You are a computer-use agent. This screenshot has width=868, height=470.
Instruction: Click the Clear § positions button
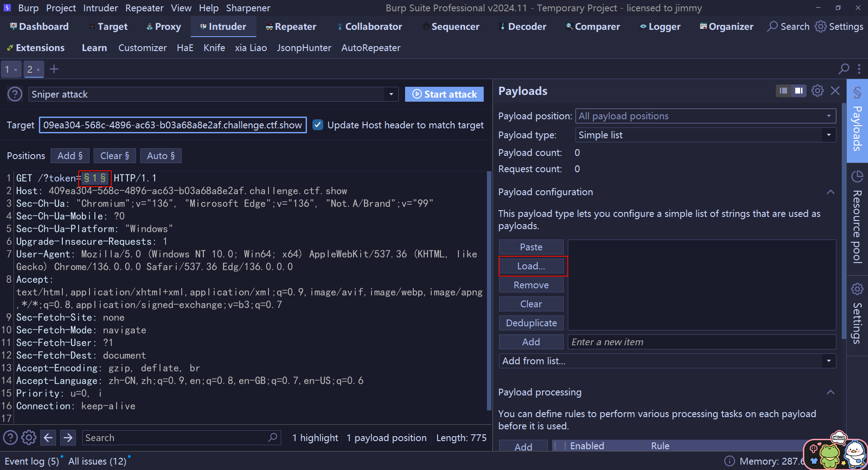pos(114,155)
